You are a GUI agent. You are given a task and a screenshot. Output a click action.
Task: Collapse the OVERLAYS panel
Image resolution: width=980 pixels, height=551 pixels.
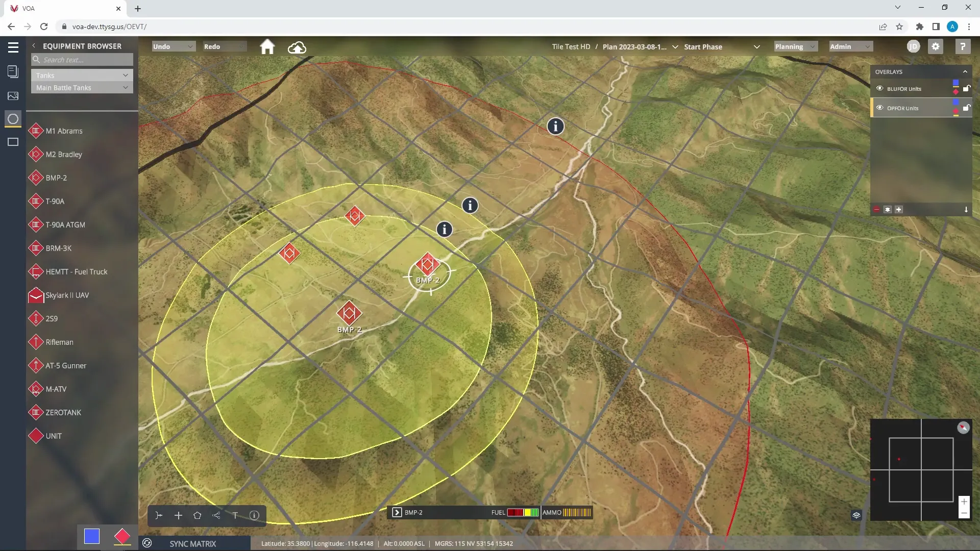coord(965,72)
